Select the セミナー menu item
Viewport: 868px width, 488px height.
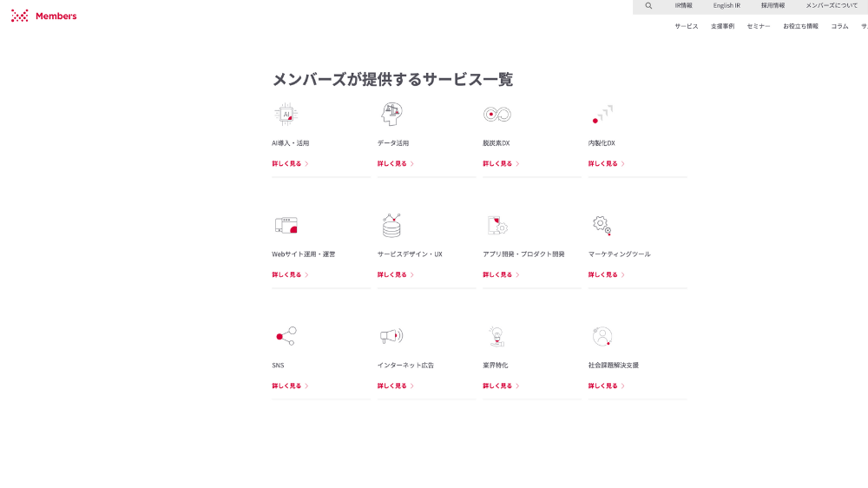[x=758, y=26]
